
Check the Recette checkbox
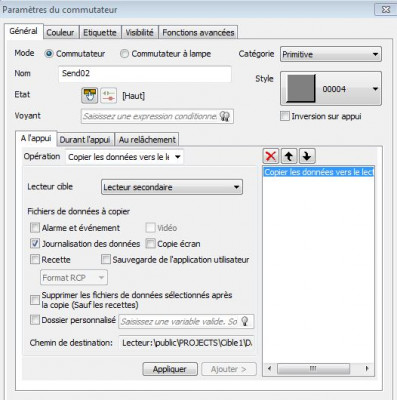click(35, 259)
